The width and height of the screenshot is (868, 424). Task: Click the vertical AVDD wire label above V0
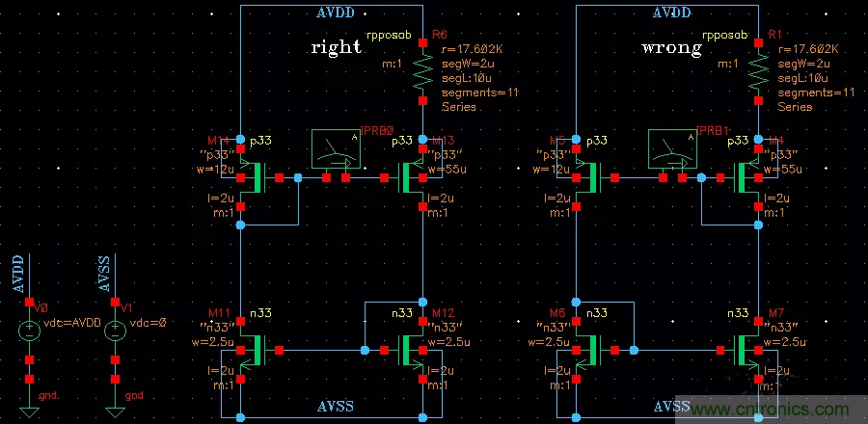click(16, 275)
